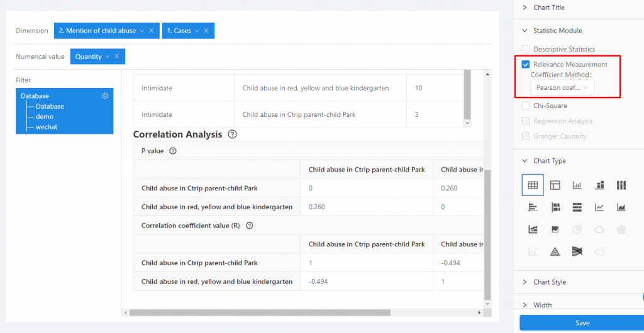Open Database settings gear in Filter panel
The image size is (644, 333).
[105, 96]
